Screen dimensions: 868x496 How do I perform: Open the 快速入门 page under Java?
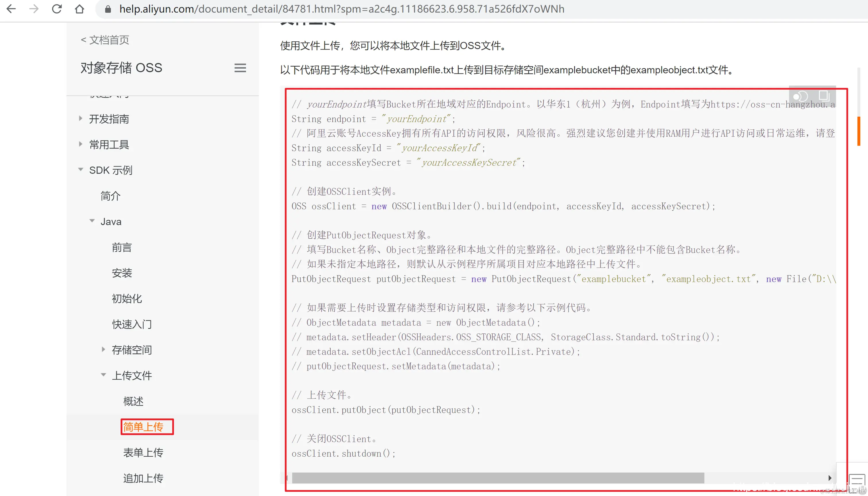132,324
